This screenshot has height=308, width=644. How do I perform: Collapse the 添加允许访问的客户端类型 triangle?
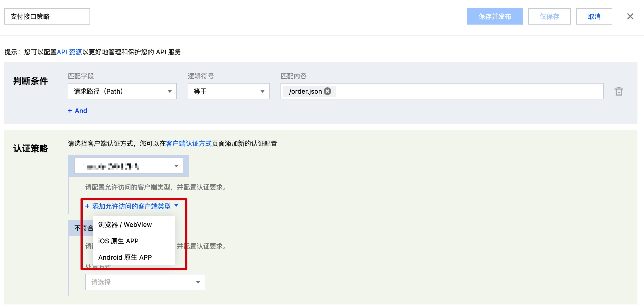(176, 206)
